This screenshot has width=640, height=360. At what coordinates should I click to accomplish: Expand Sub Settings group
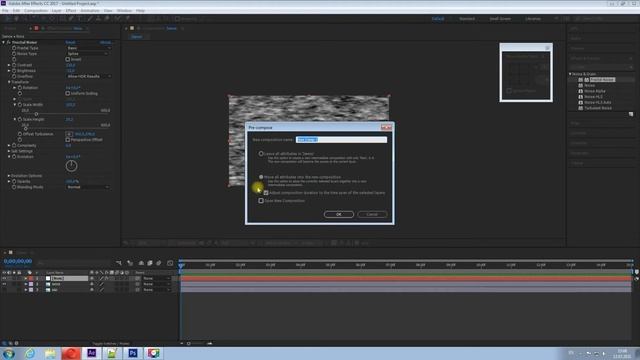point(9,151)
